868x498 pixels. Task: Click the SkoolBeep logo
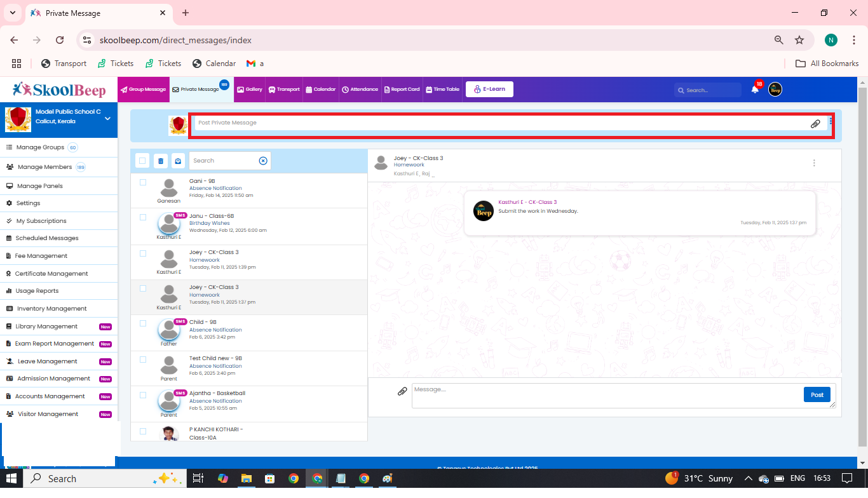pyautogui.click(x=59, y=90)
